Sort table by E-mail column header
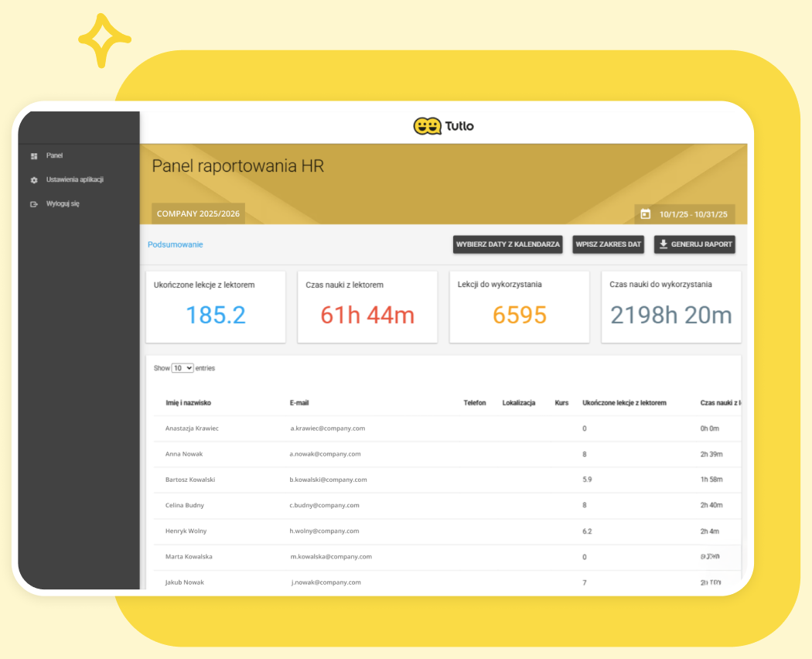 pyautogui.click(x=299, y=403)
